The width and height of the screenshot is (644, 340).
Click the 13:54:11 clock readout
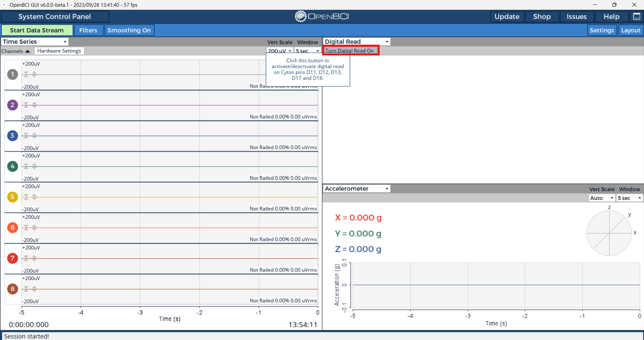coord(303,325)
